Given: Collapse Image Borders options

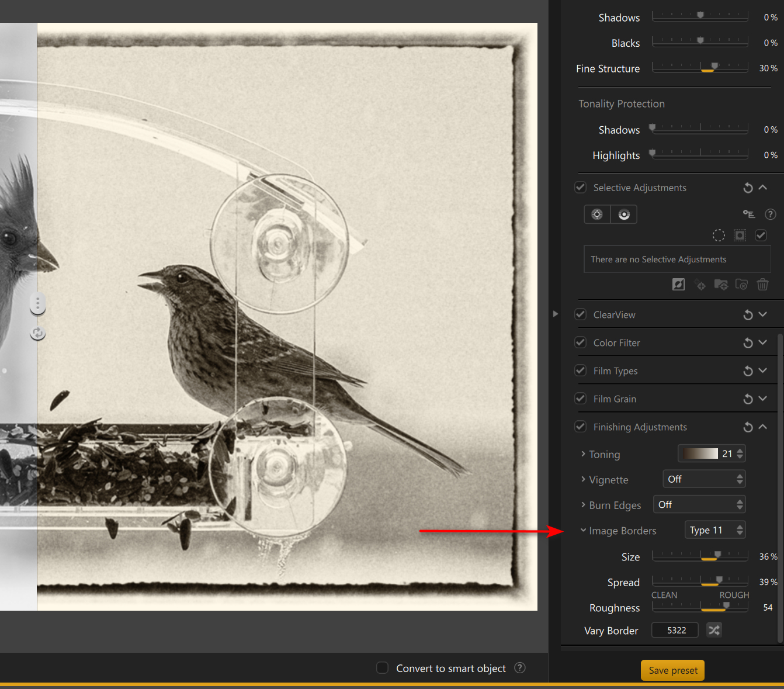Looking at the screenshot, I should click(583, 531).
